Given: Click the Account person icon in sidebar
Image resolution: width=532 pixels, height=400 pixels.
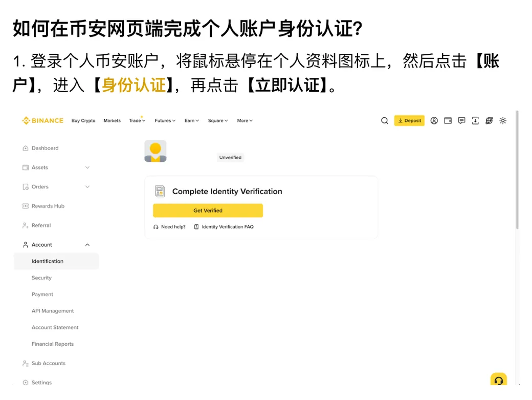Looking at the screenshot, I should (26, 245).
